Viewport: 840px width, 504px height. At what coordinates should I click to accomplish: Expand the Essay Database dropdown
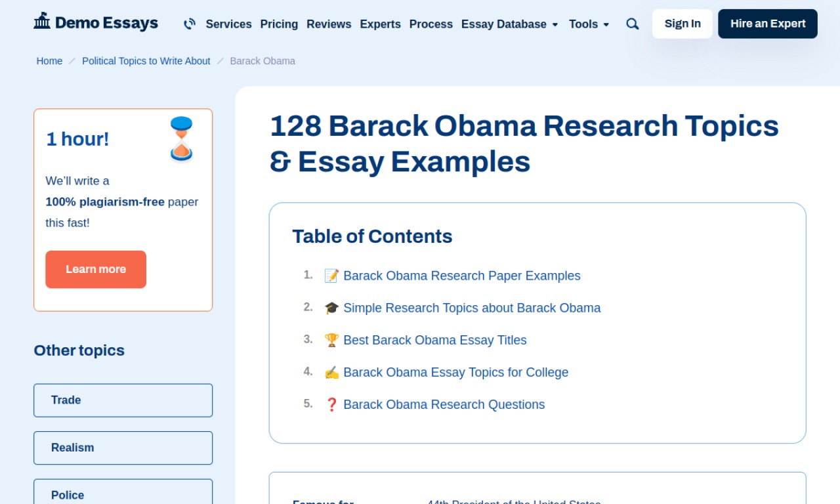coord(509,24)
